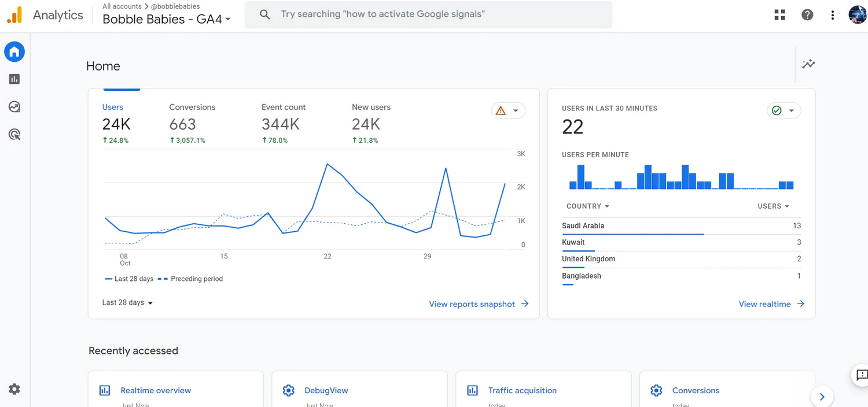Open the Realtime overview link

click(156, 391)
